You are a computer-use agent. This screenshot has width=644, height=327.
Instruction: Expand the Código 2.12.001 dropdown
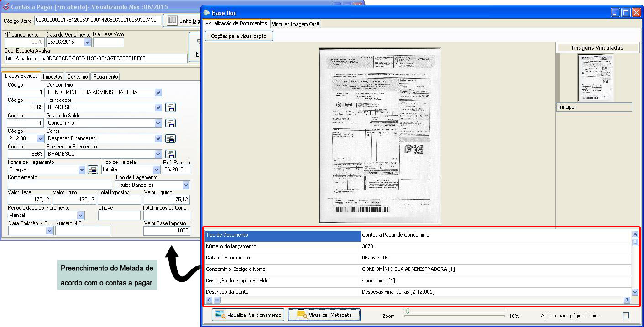pos(40,139)
